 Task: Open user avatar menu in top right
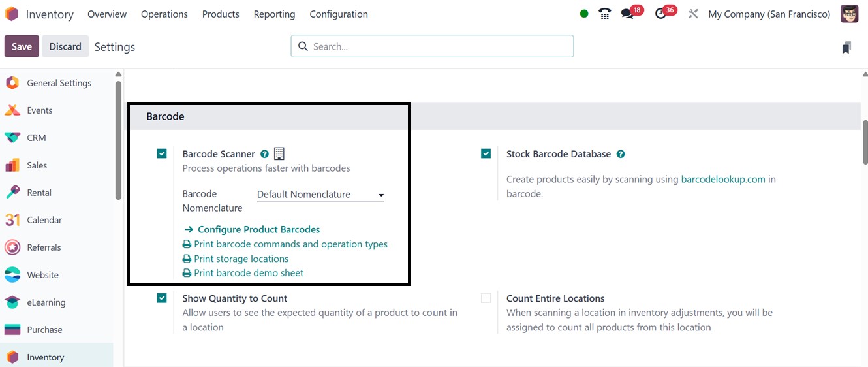[x=849, y=14]
